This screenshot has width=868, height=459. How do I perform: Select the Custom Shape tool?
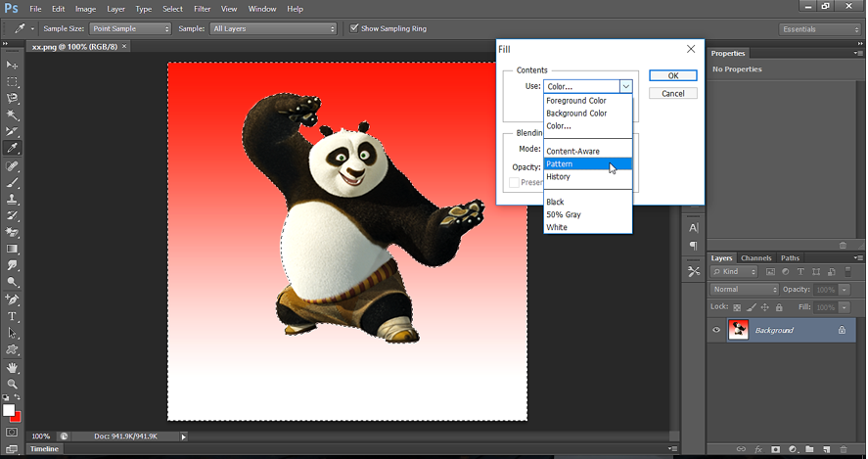pos(12,350)
